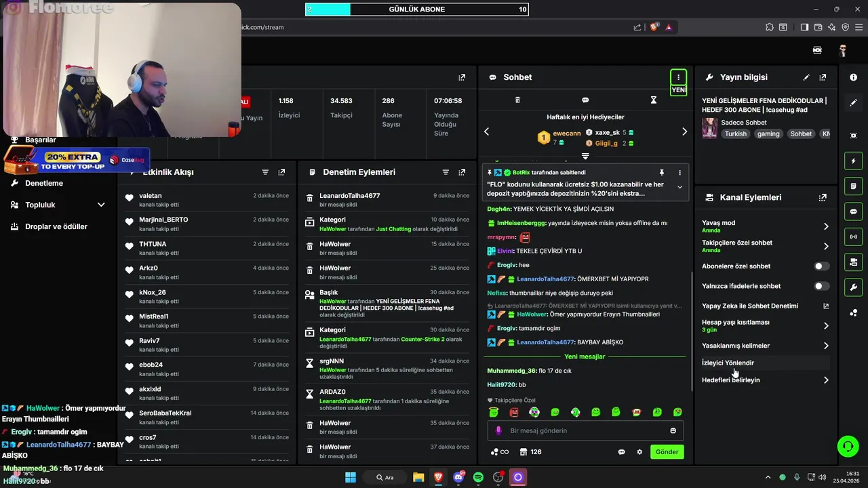Viewport: 868px width, 488px height.
Task: Open the pinned BotRix message three-dot menu
Action: 679,173
